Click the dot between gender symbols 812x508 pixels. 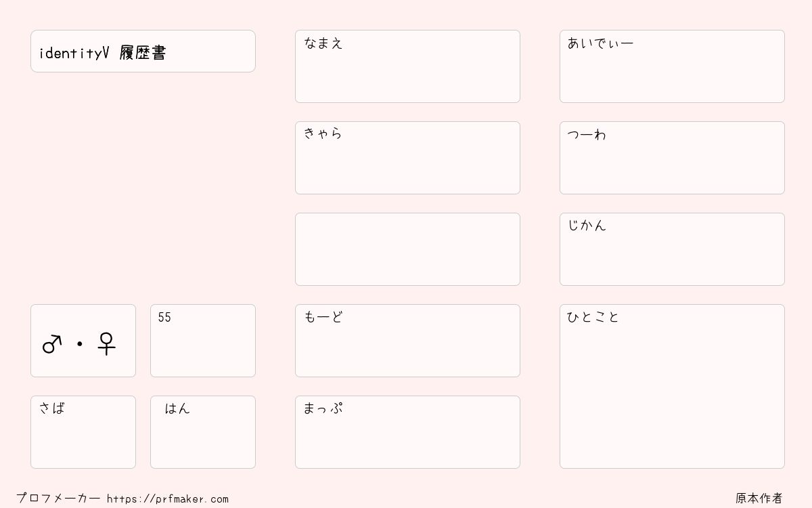(x=80, y=344)
